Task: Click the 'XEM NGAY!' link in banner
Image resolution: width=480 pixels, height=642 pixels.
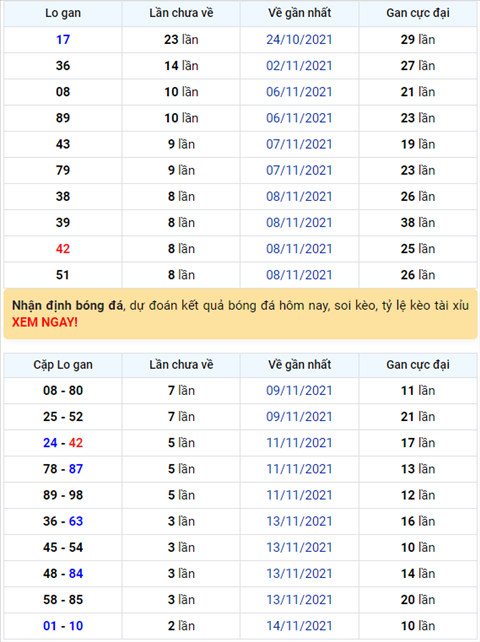Action: pos(45,322)
